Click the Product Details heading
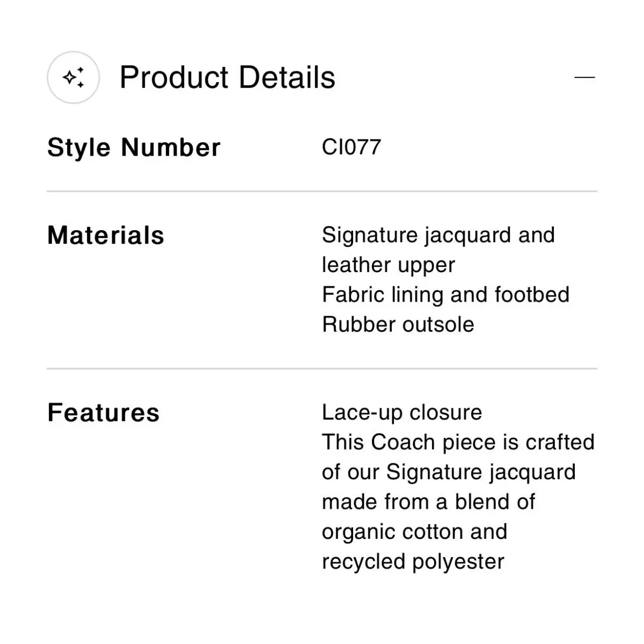 coord(227,77)
